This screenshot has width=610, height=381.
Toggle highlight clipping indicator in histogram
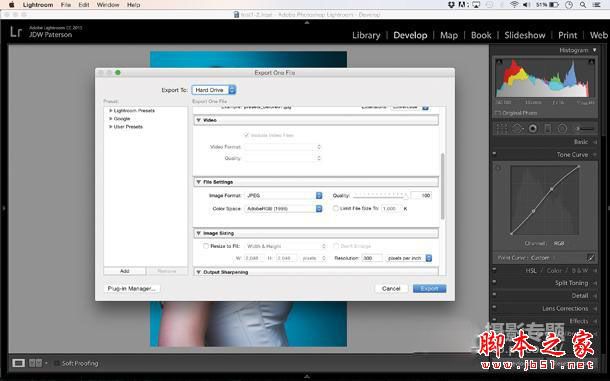coord(591,62)
